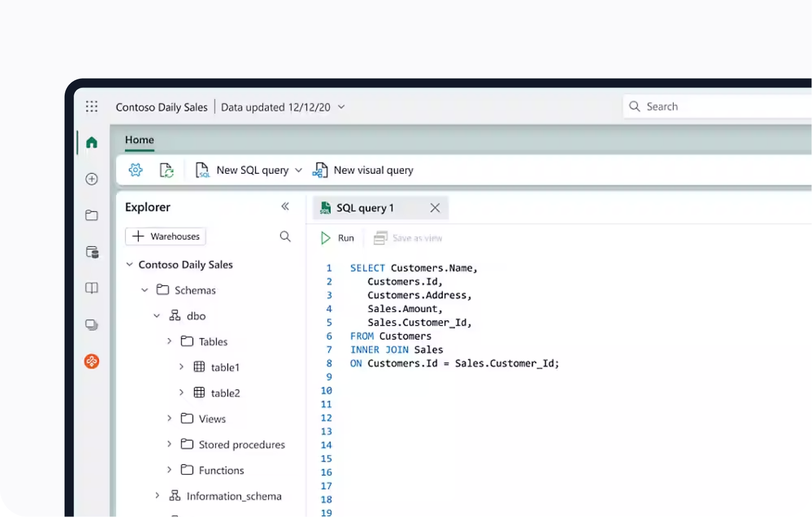Click the Information_schema schema icon
Screen dimensions: 812x517
(x=175, y=496)
